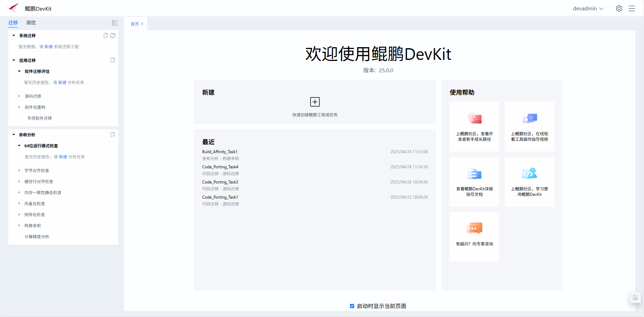This screenshot has width=644, height=317.
Task: Expand the 构建亲和 node
Action: click(19, 225)
